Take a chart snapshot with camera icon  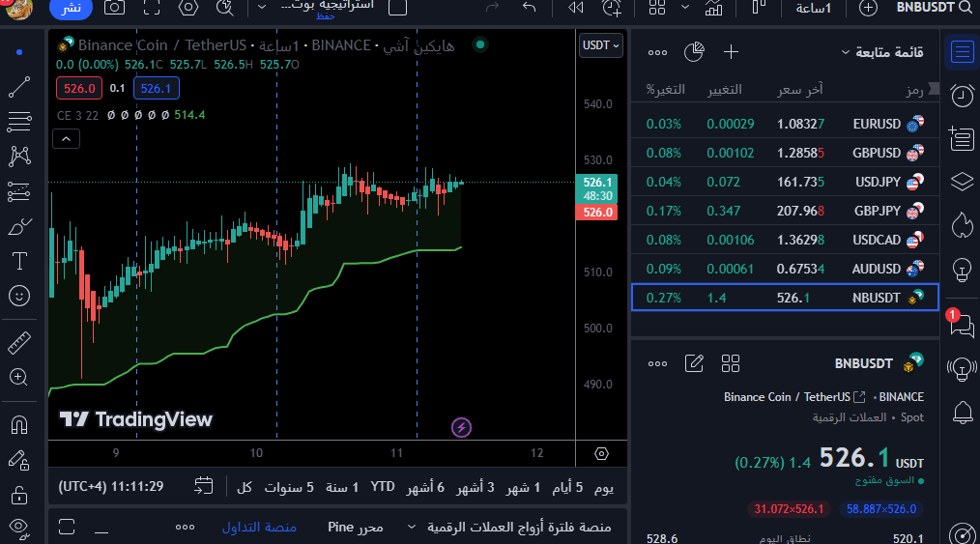click(x=114, y=8)
